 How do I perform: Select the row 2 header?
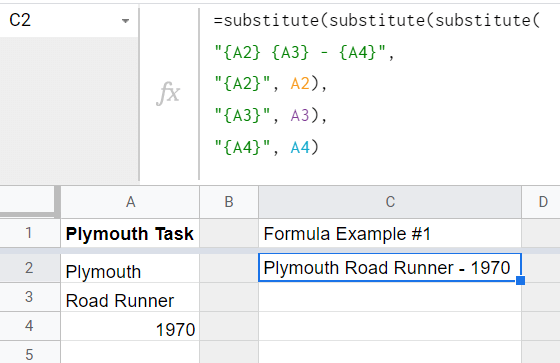29,268
